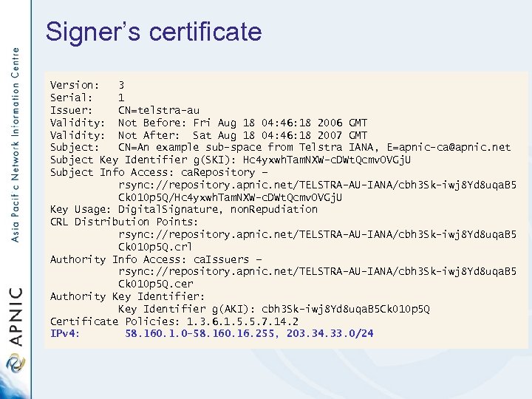Click the rsync URL under Subject Info Access
The image size is (532, 399).
tap(317, 185)
